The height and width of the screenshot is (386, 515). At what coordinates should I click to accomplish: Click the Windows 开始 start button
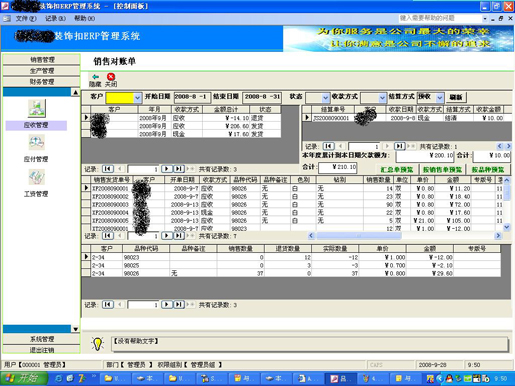pos(24,378)
